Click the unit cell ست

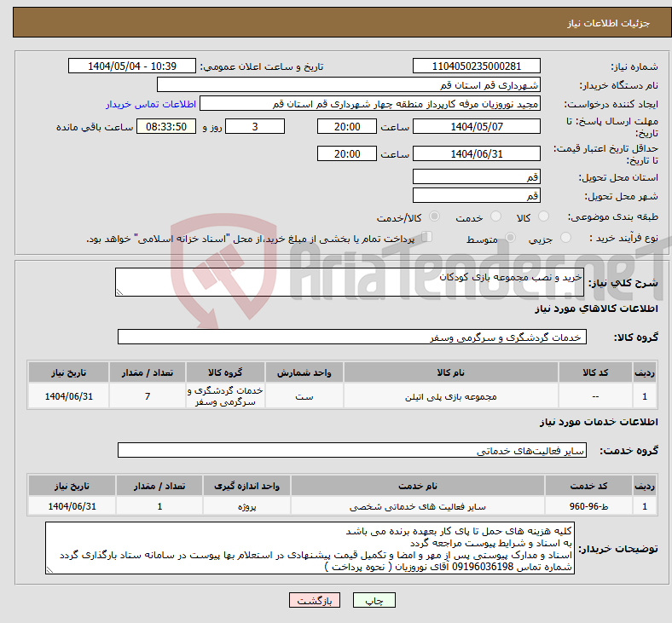(x=304, y=396)
